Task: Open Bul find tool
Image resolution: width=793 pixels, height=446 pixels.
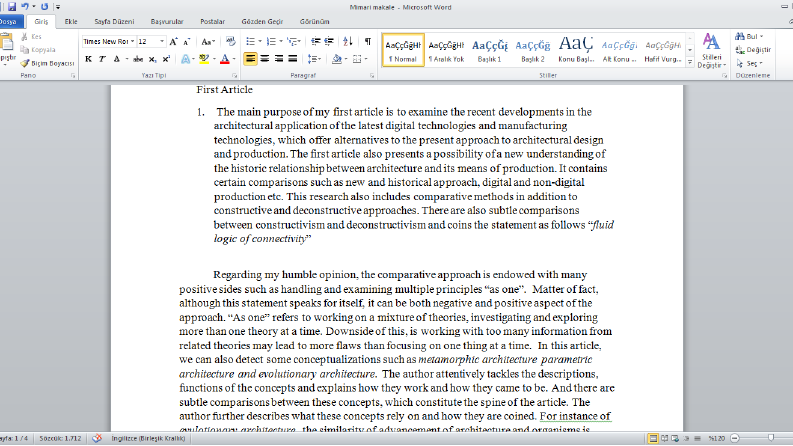Action: (x=749, y=36)
